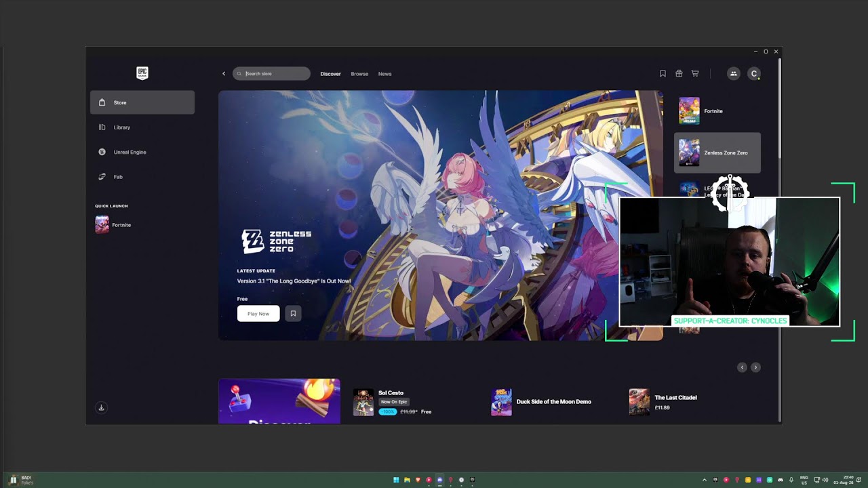The height and width of the screenshot is (488, 868).
Task: Open the account profile avatar
Action: coord(753,74)
